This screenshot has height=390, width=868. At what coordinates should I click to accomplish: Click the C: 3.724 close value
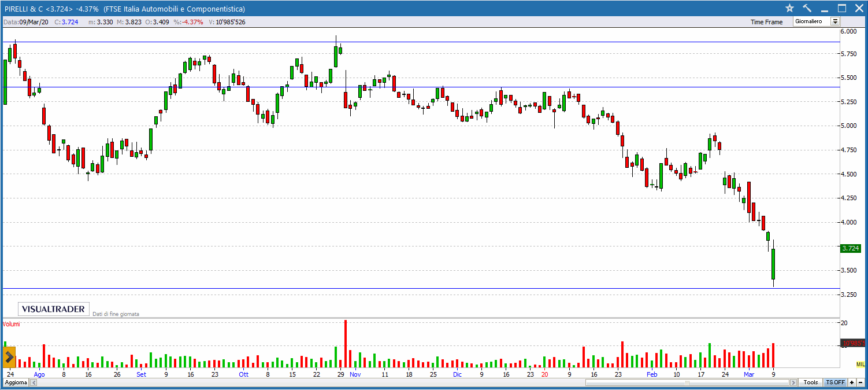[x=66, y=22]
